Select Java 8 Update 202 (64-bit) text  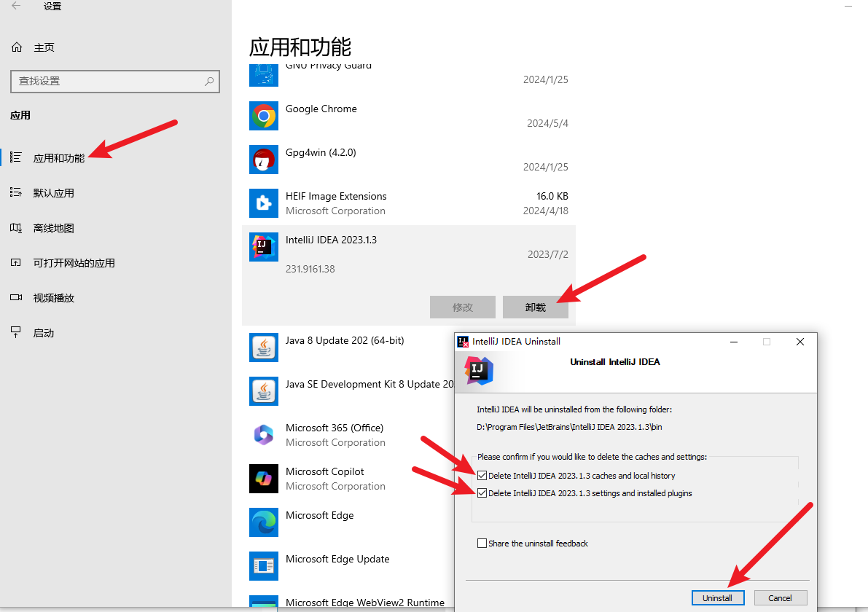(x=345, y=341)
